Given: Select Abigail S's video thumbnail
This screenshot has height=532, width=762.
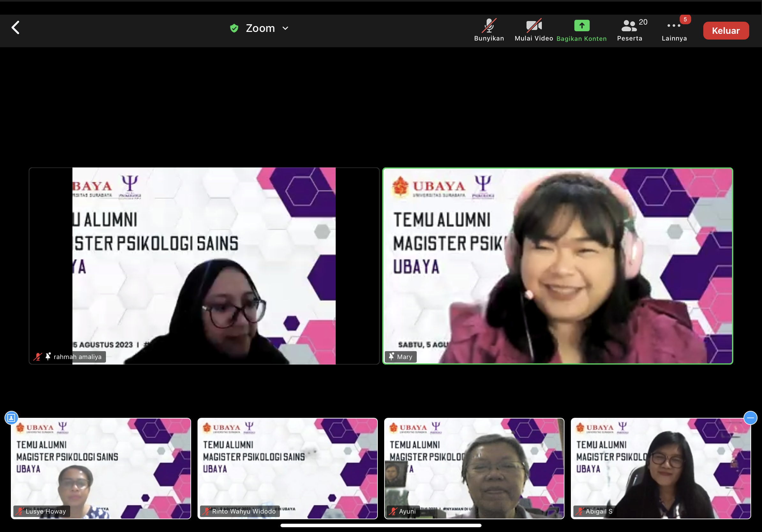Looking at the screenshot, I should (x=661, y=468).
